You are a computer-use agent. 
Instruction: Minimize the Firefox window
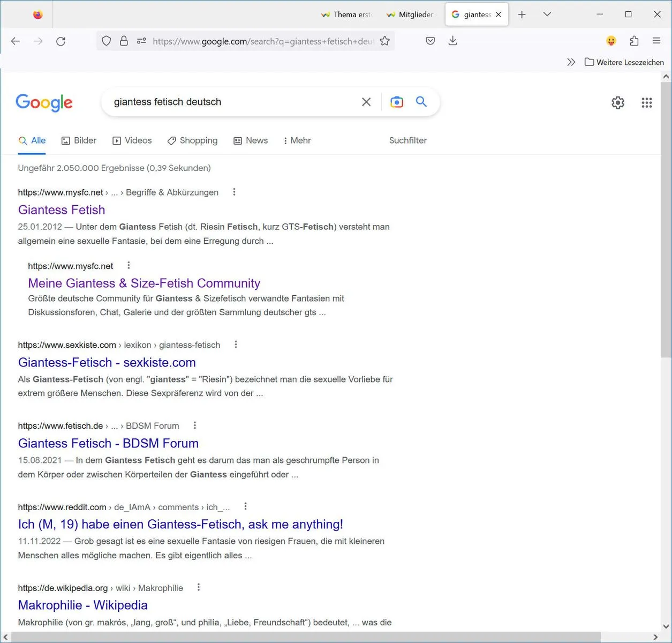(600, 14)
